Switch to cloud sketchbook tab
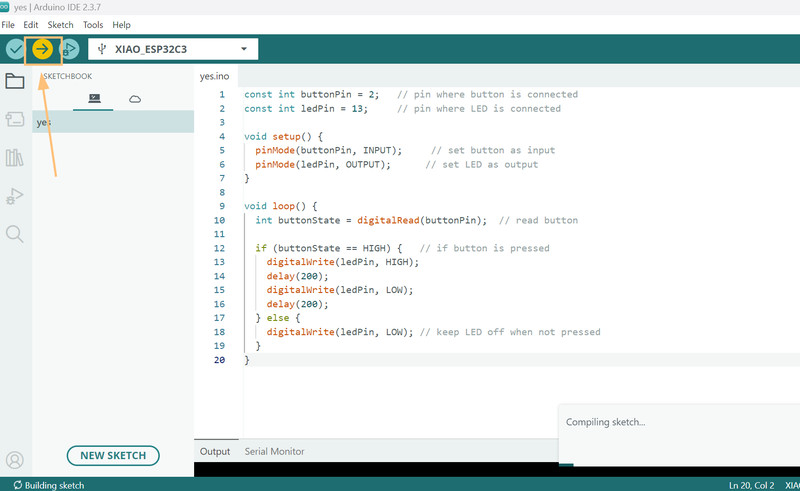Image resolution: width=800 pixels, height=491 pixels. click(135, 99)
